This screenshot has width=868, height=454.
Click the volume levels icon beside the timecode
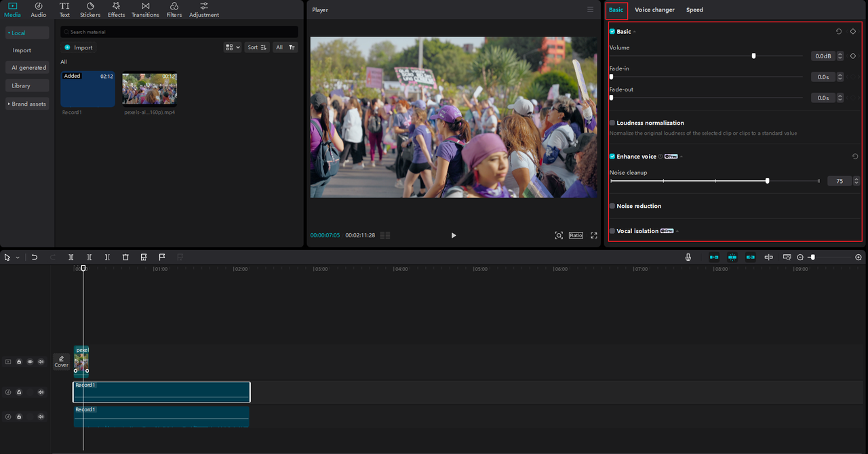(x=385, y=235)
